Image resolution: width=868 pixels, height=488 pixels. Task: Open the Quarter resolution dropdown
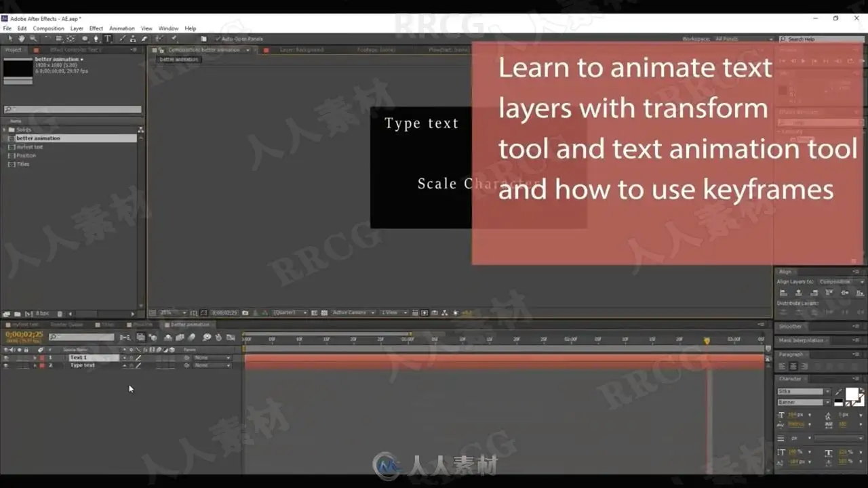pyautogui.click(x=290, y=313)
